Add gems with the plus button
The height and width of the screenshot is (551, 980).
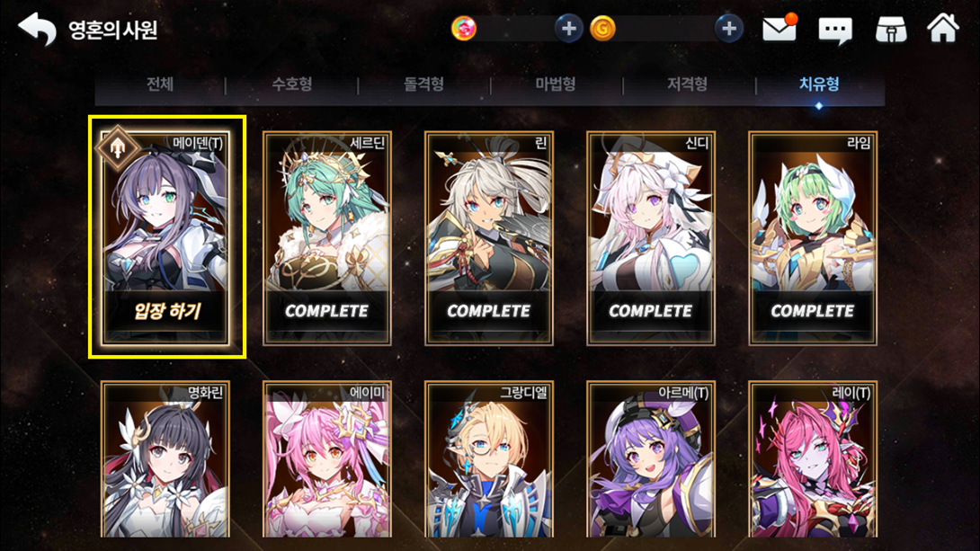point(568,29)
